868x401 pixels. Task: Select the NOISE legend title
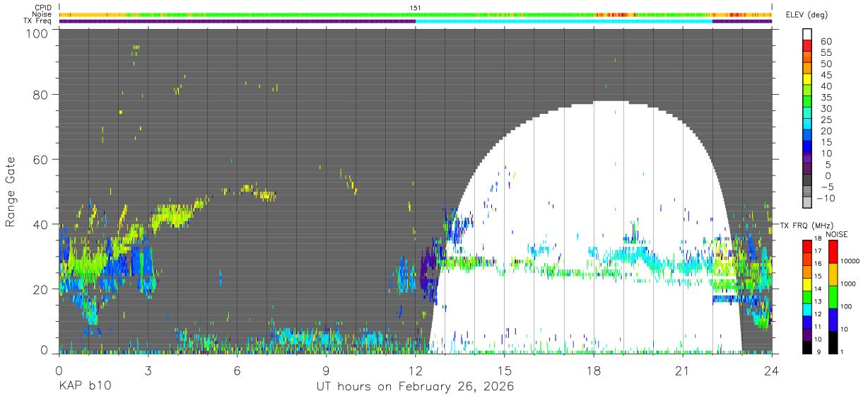click(x=837, y=234)
